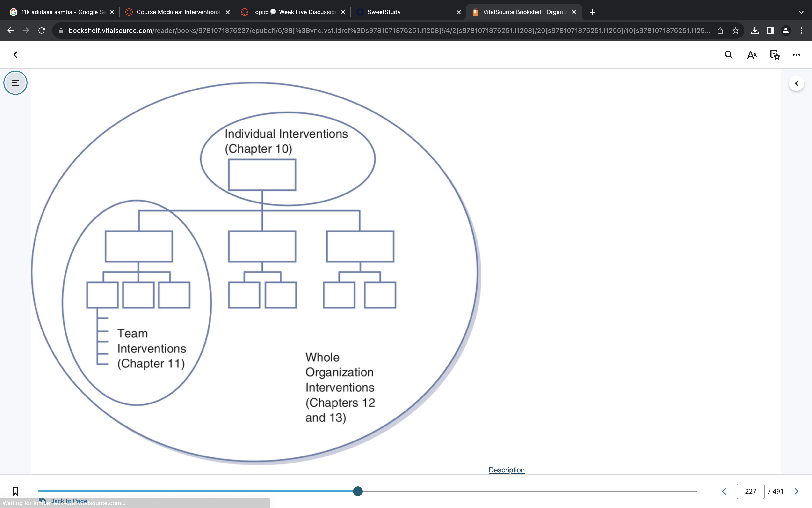812x508 pixels.
Task: Reload the current page
Action: (x=42, y=30)
